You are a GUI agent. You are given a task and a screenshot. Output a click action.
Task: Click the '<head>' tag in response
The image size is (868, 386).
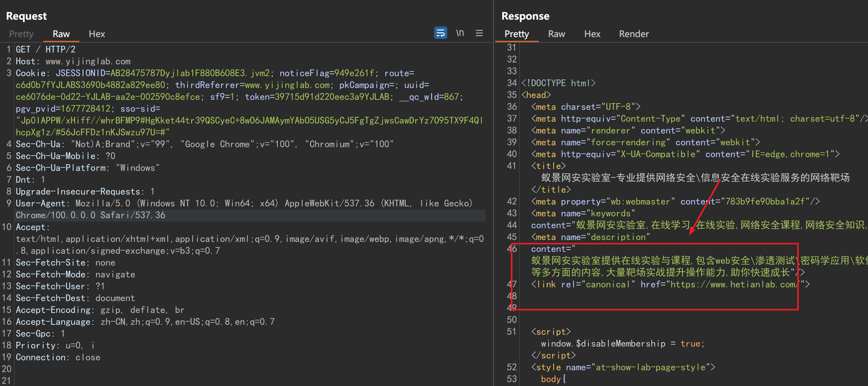(536, 95)
